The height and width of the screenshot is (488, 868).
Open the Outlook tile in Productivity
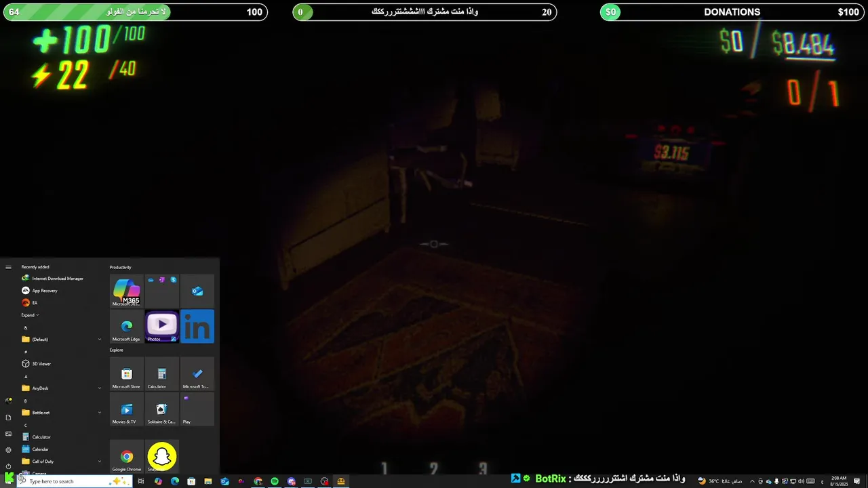[197, 291]
